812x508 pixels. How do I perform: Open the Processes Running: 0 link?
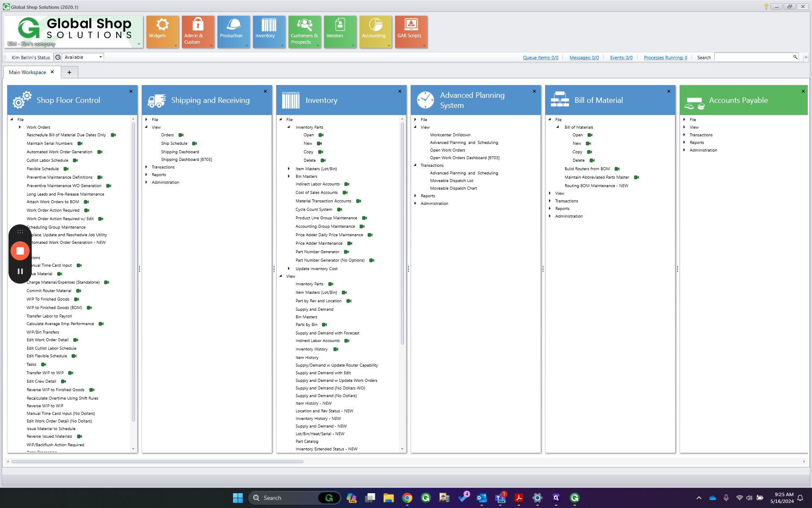665,58
